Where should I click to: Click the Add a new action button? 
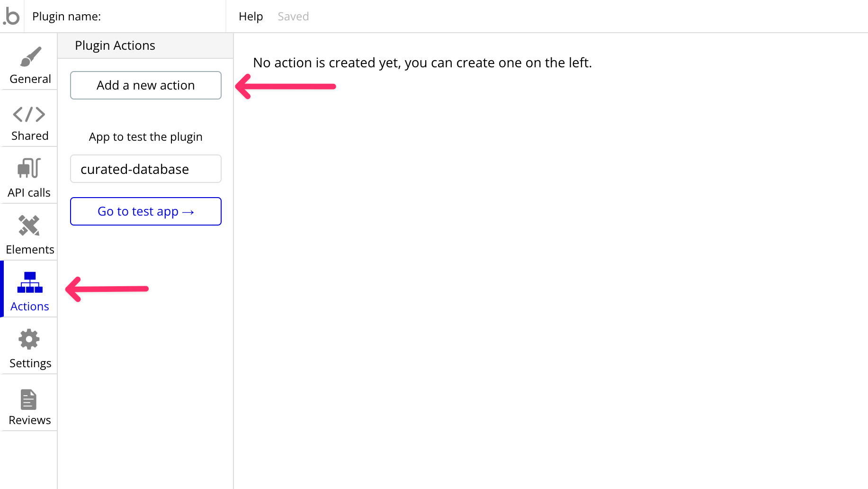(145, 85)
